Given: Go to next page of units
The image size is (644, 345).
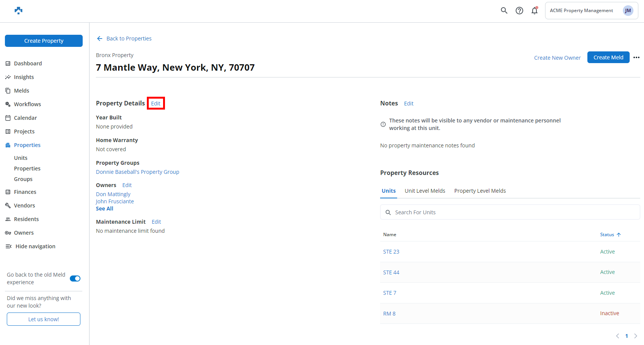Looking at the screenshot, I should click(x=636, y=336).
